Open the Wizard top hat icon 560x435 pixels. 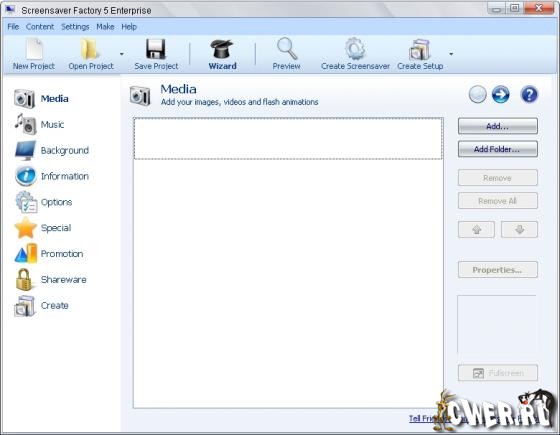click(222, 49)
